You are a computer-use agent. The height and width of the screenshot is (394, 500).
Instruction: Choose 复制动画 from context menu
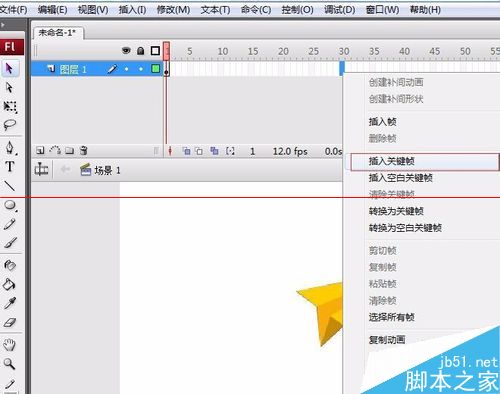387,340
